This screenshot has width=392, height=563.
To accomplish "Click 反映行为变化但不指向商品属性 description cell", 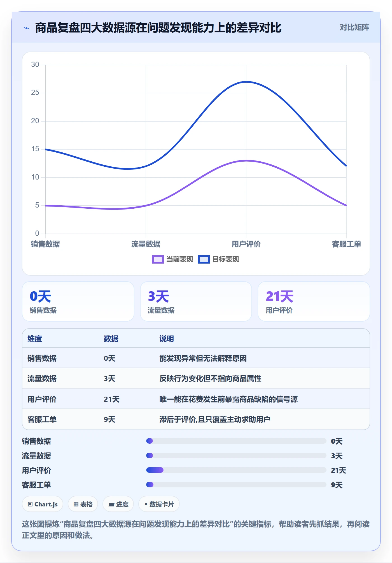I will point(210,378).
